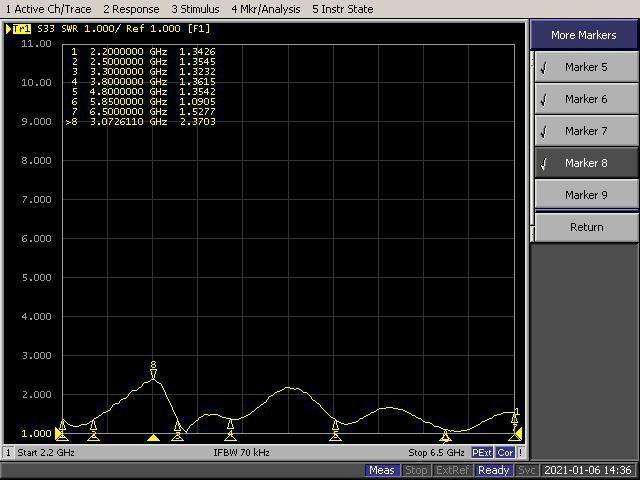Toggle the active Marker 8 softkey
Screen dimensions: 640x480
[585, 163]
